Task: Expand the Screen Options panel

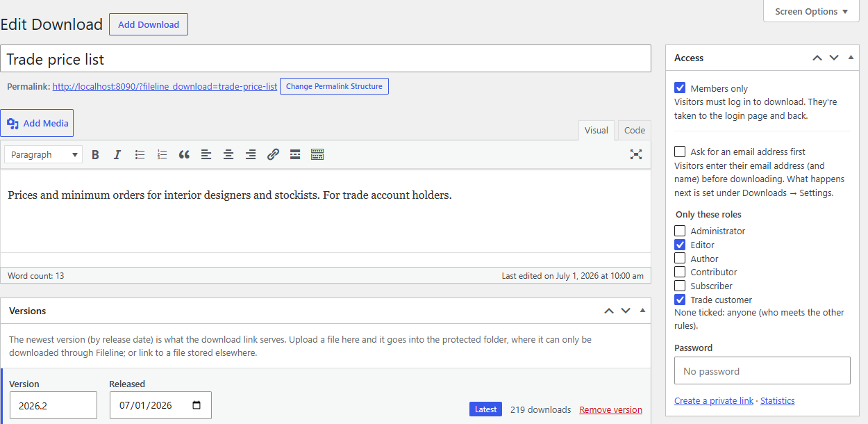Action: [811, 11]
